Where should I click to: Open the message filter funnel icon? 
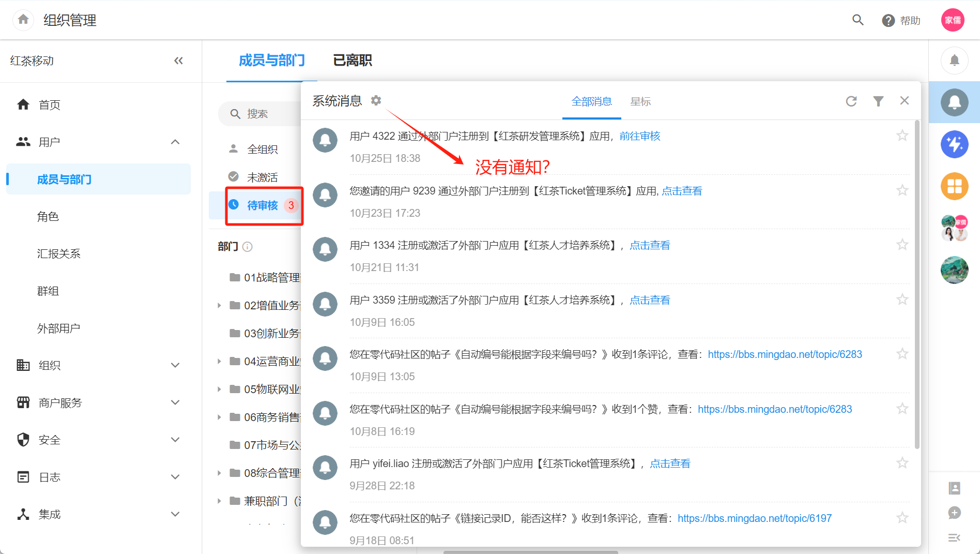coord(878,101)
